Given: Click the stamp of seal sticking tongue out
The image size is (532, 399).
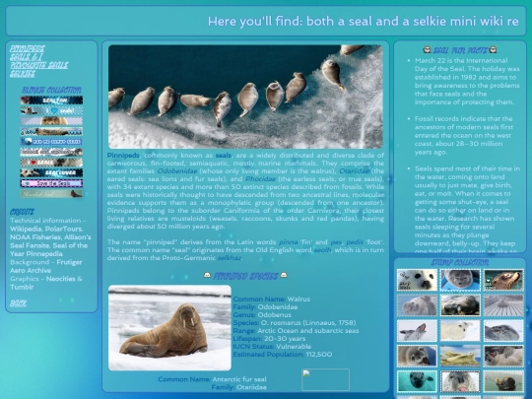Looking at the screenshot, I should pyautogui.click(x=460, y=381).
